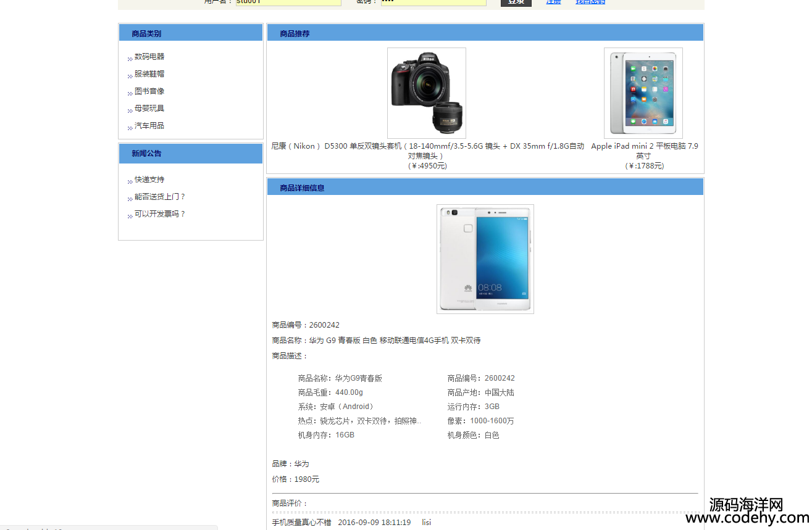Screen dimensions: 812x530
Task: Click the Nikon D5300 camera thumbnail
Action: pyautogui.click(x=427, y=93)
